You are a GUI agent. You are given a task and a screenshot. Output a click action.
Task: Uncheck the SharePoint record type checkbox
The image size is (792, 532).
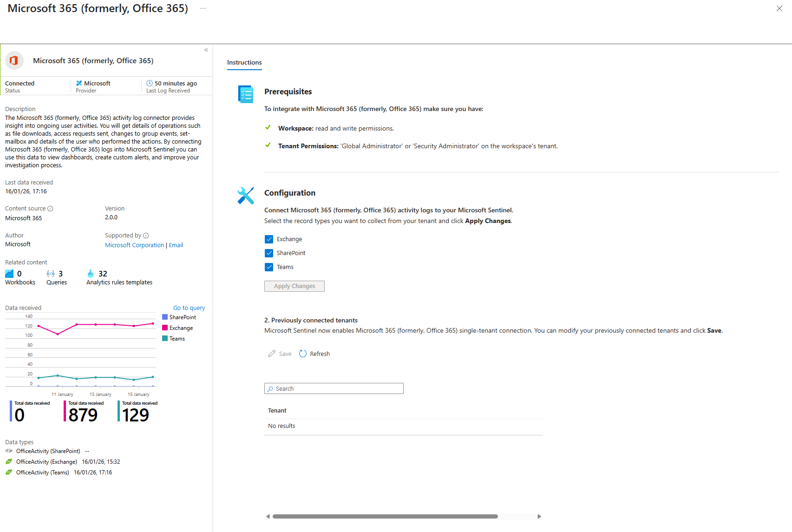[x=269, y=253]
